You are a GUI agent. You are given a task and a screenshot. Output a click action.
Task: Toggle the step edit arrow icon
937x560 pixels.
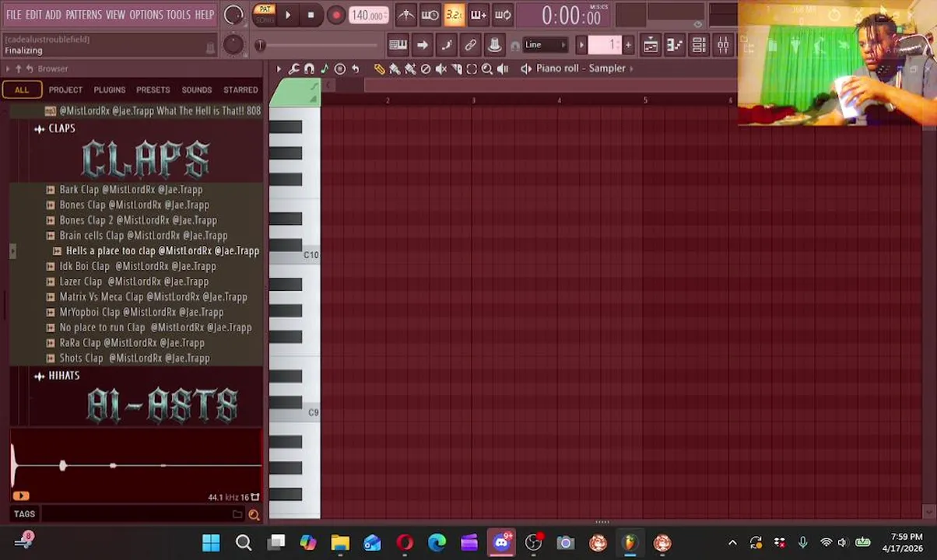coord(422,45)
